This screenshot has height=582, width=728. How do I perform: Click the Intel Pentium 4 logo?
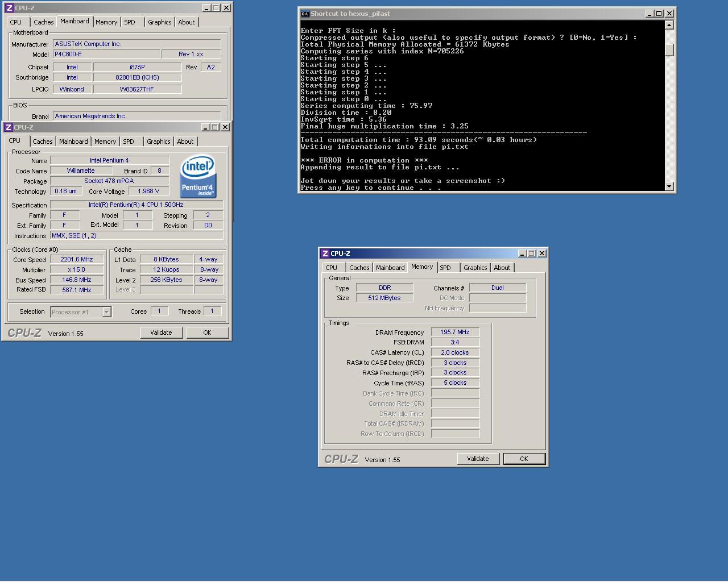[x=198, y=177]
